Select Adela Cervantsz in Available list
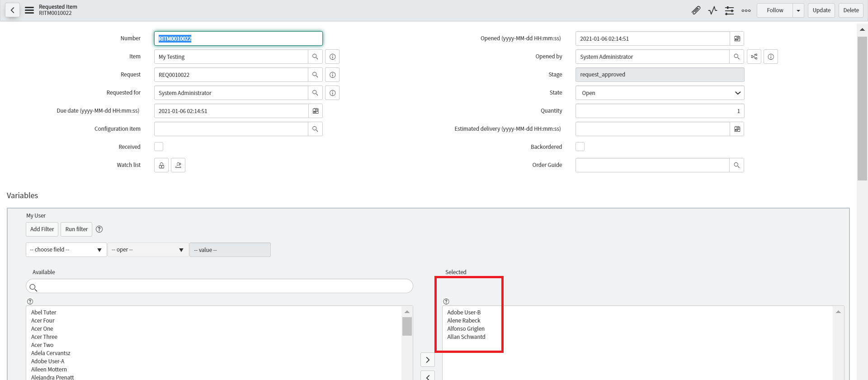The image size is (868, 380). click(x=51, y=353)
